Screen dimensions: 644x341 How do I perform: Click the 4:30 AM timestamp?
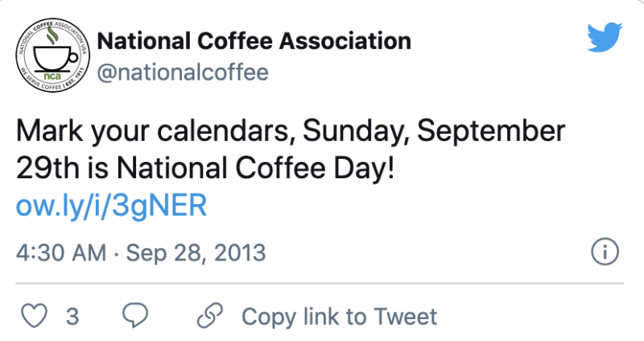[x=61, y=252]
